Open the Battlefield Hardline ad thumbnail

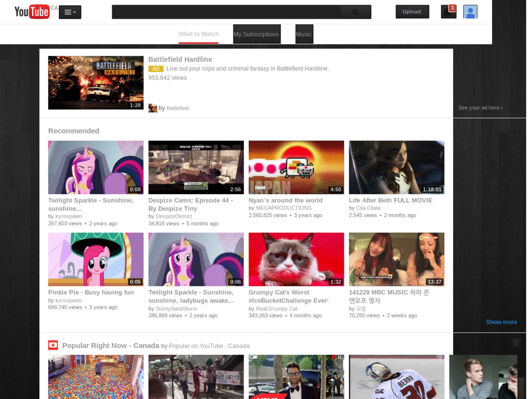point(96,83)
